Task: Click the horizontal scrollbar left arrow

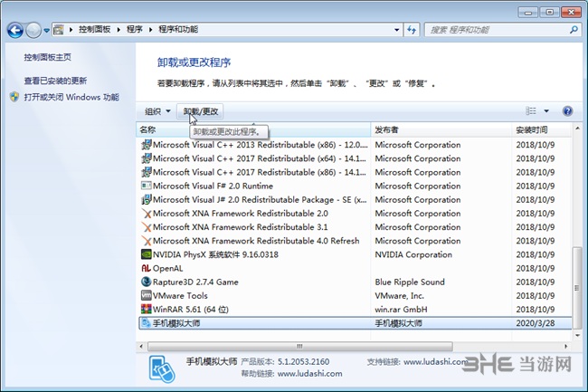Action: click(x=141, y=346)
